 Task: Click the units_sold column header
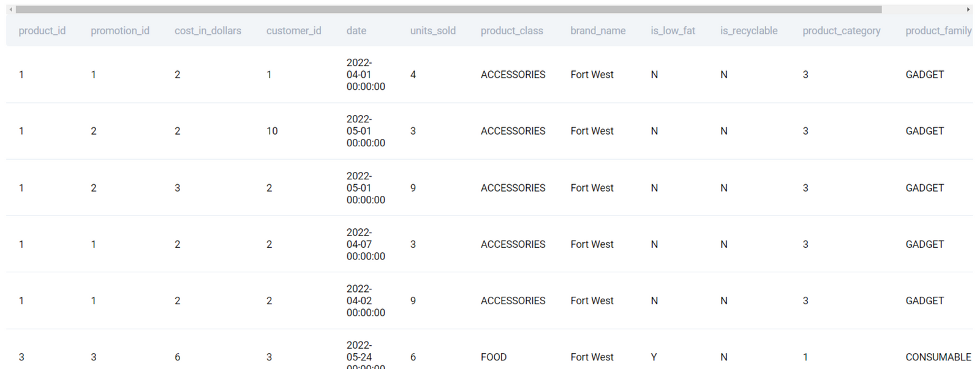tap(433, 31)
